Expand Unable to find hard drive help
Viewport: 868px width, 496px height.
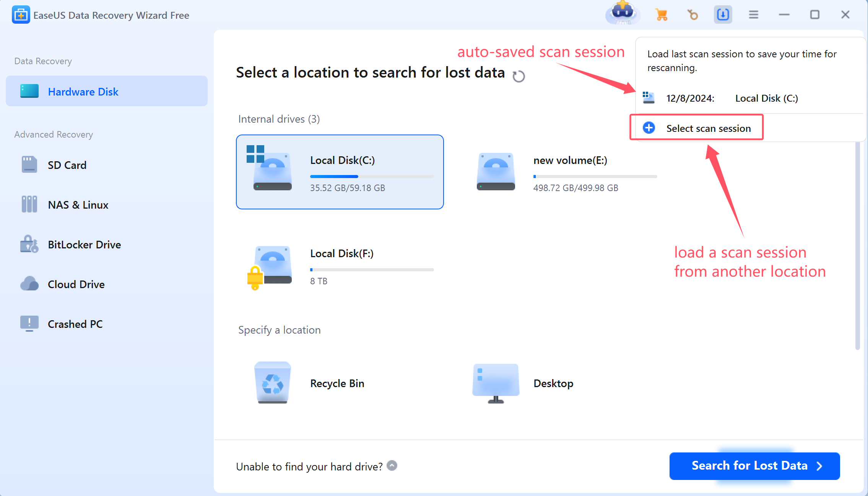(x=392, y=465)
